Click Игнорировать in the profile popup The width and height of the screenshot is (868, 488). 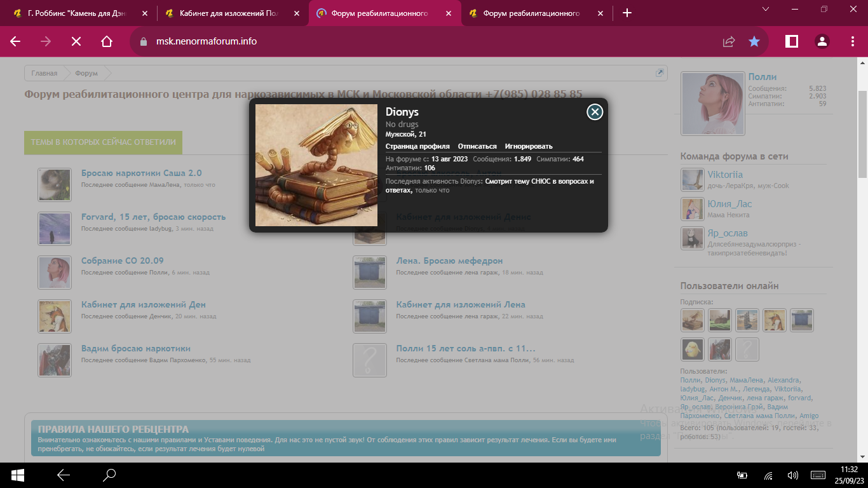coord(529,146)
